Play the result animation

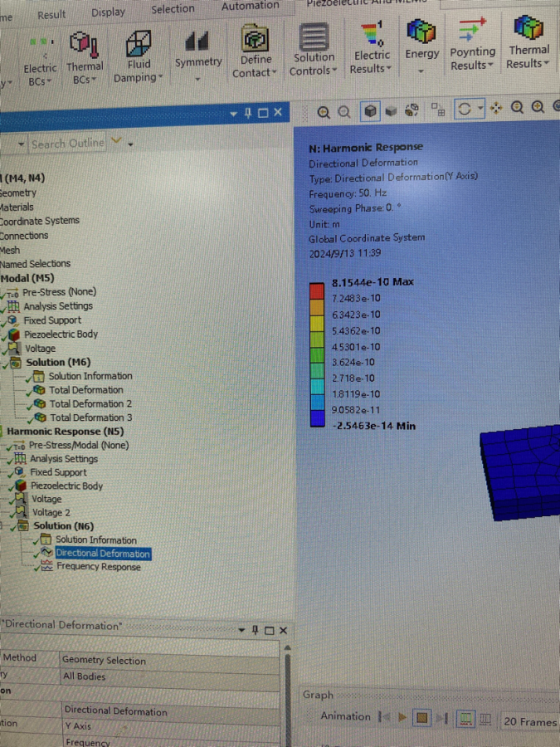pos(402,717)
